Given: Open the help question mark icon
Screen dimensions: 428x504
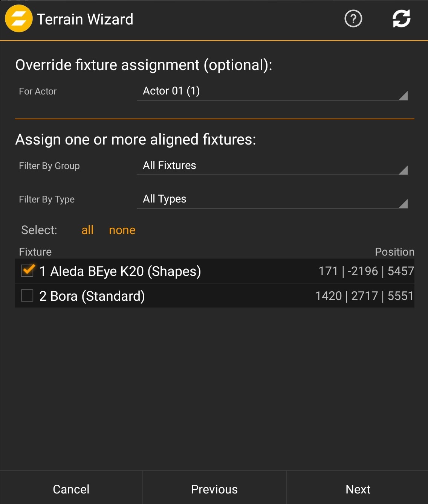Looking at the screenshot, I should pos(353,19).
